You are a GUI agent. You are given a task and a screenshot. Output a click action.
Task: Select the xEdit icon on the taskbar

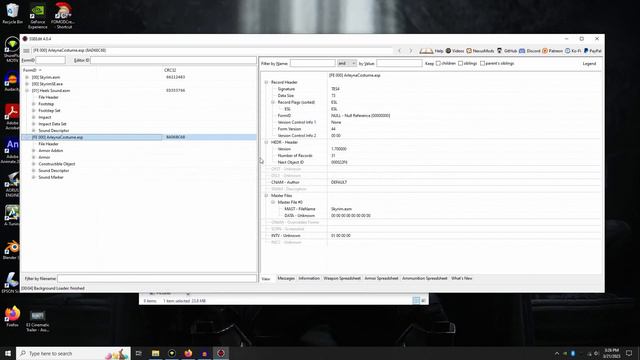tap(221, 353)
